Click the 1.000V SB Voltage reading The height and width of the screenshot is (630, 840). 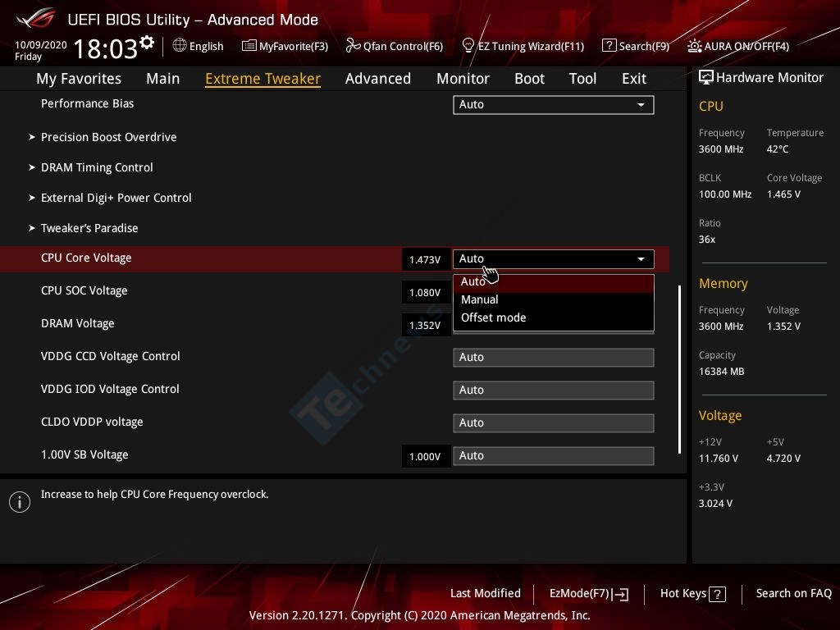[426, 456]
